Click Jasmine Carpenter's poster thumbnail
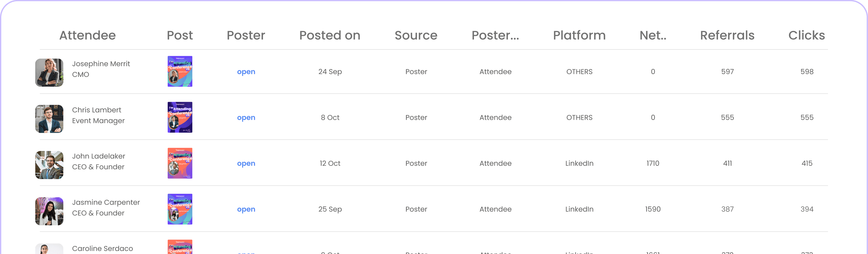Viewport: 868px width, 254px height. click(x=180, y=209)
